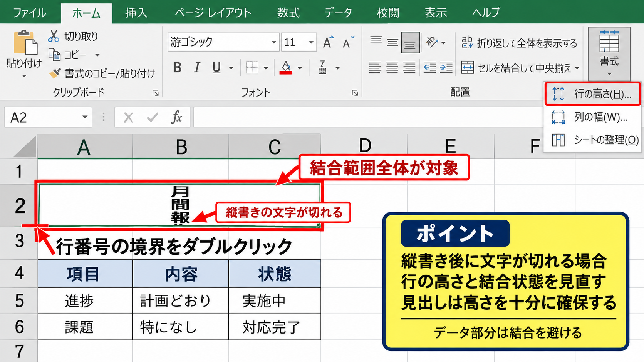Click the fill color bucket icon
Viewport: 644px width, 362px height.
pyautogui.click(x=285, y=68)
